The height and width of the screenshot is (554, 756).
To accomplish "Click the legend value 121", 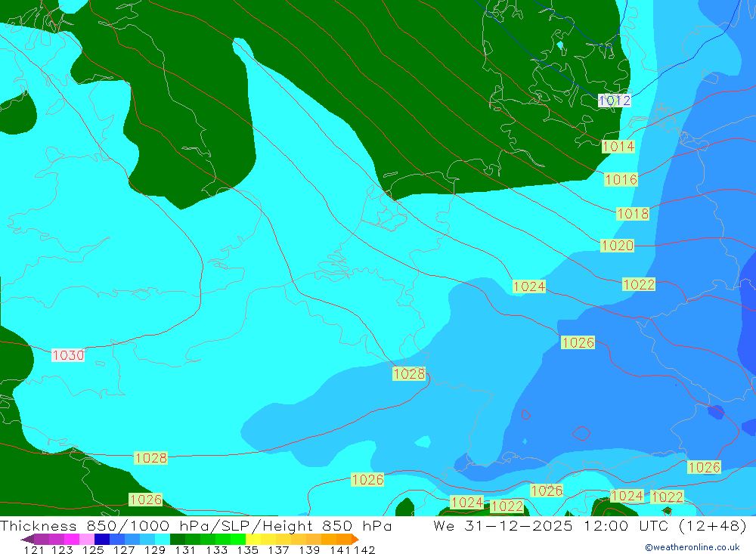I will tap(34, 549).
